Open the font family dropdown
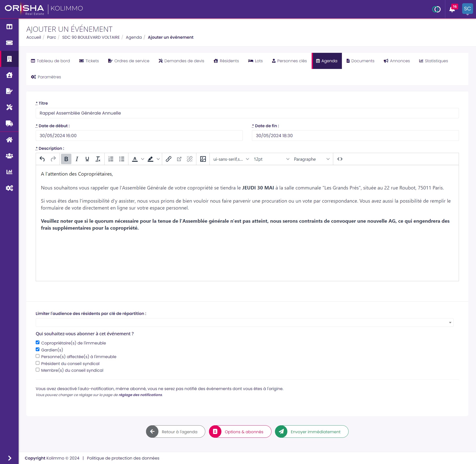 point(231,159)
